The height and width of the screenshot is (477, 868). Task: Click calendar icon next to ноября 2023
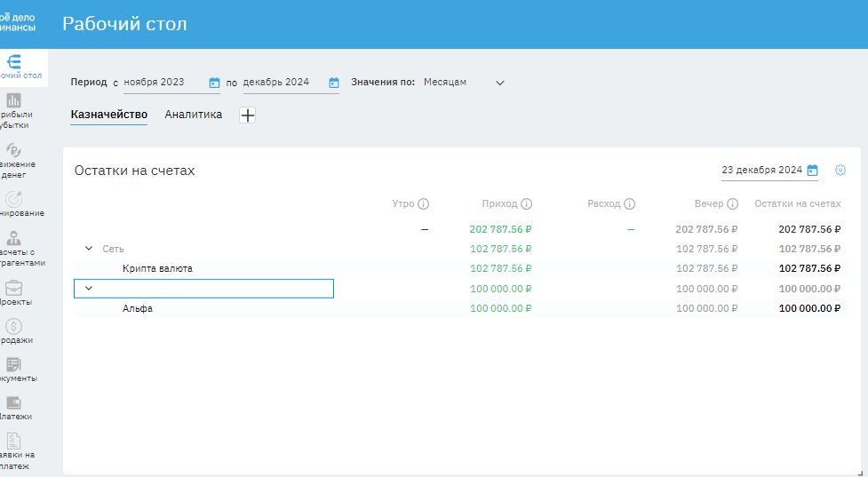[214, 83]
